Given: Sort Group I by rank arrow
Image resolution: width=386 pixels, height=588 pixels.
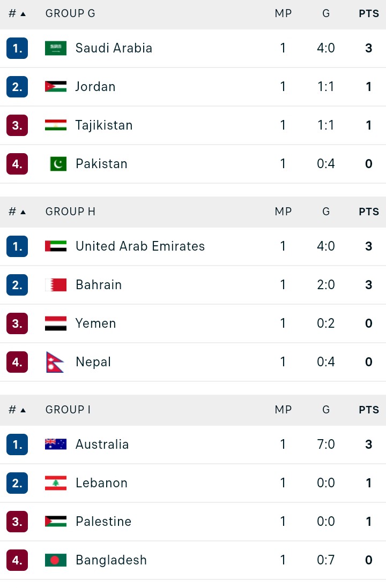Looking at the screenshot, I should (x=23, y=410).
